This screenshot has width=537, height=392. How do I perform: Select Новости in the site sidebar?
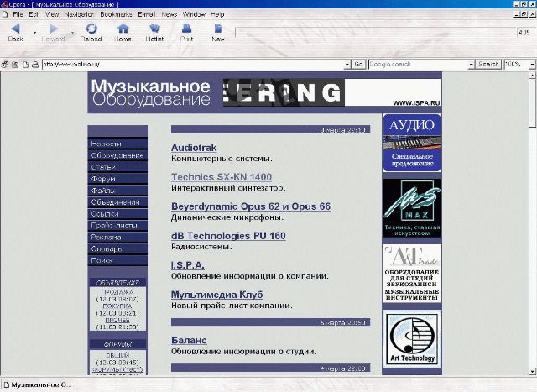(117, 144)
